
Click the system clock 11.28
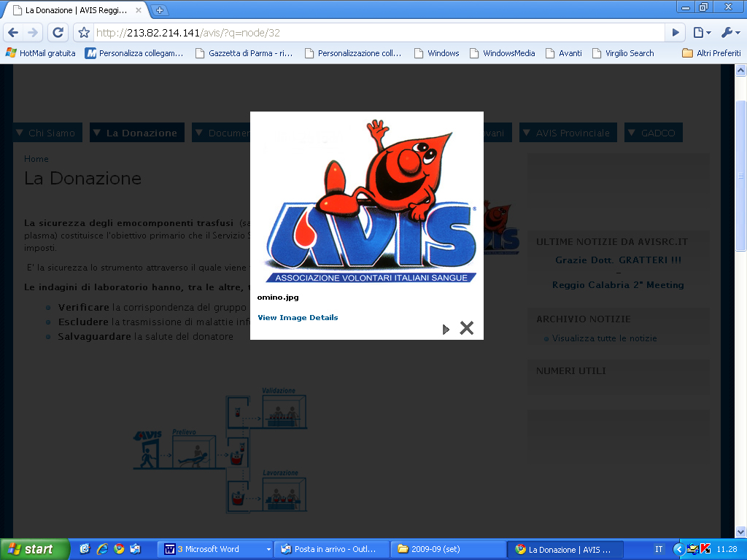727,549
